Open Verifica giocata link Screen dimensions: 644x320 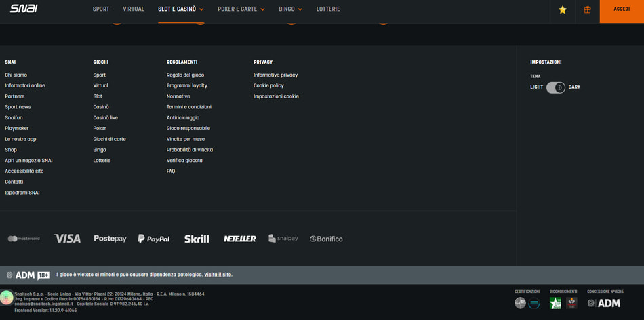[184, 160]
